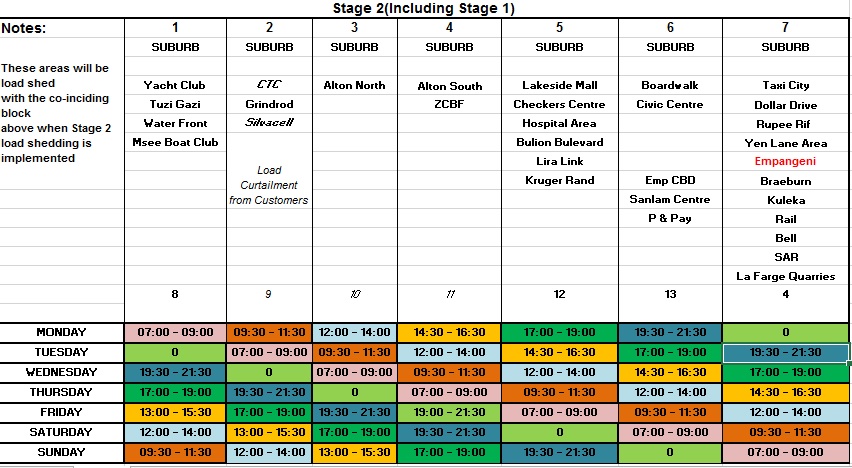Select Monday's 07:00 - 09:00 cell
852x468 pixels.
pyautogui.click(x=175, y=332)
